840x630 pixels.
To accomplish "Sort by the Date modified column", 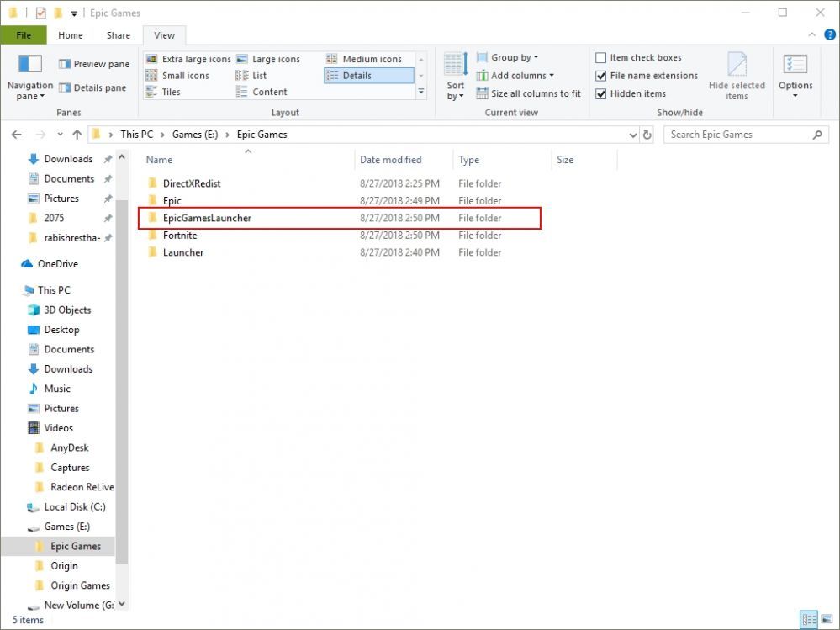I will tap(404, 160).
